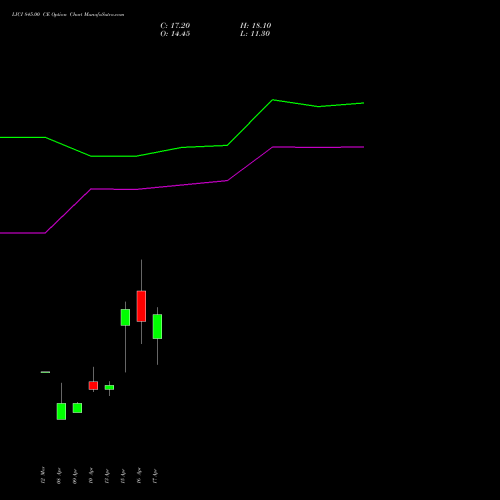Viewport: 500px width, 500px height.
Task: Click the low value 'L: 11.30'
Action: [x=255, y=34]
